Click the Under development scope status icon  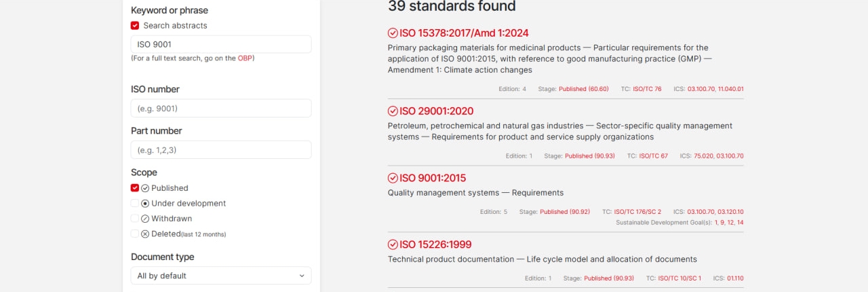tap(145, 204)
